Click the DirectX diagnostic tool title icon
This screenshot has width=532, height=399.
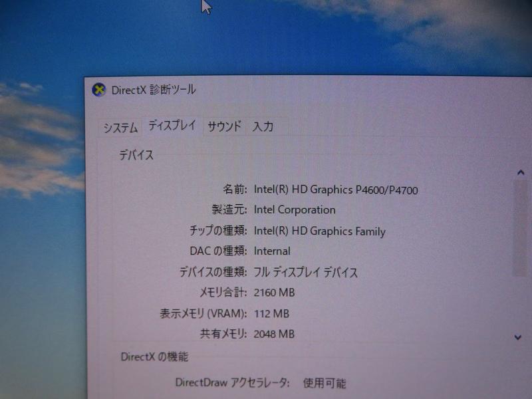98,90
